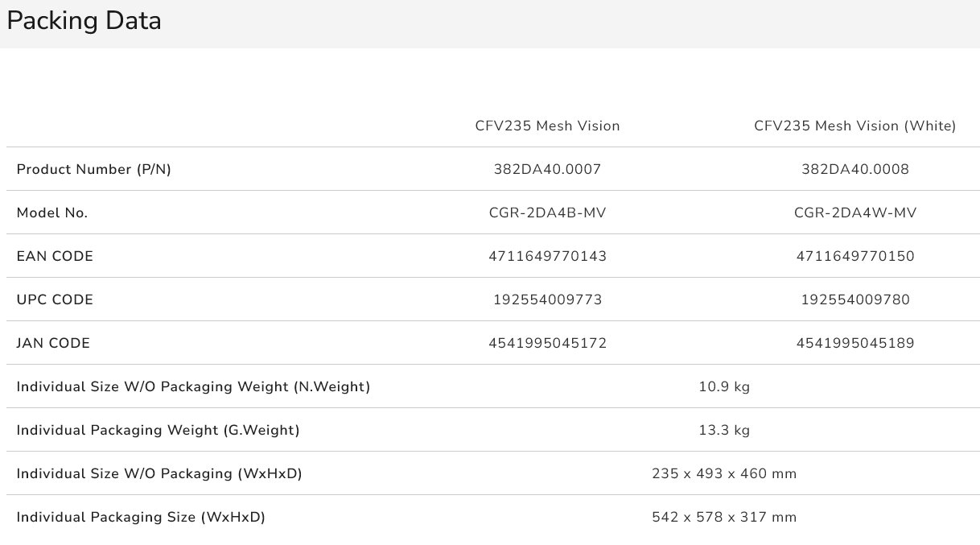
Task: Click the Packing Data heading
Action: coord(84,22)
